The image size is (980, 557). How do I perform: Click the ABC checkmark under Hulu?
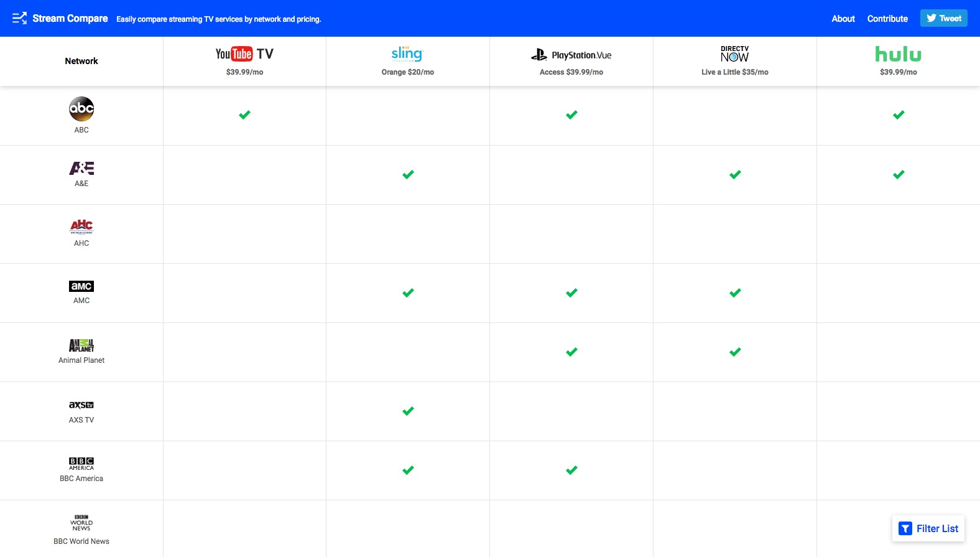tap(899, 115)
